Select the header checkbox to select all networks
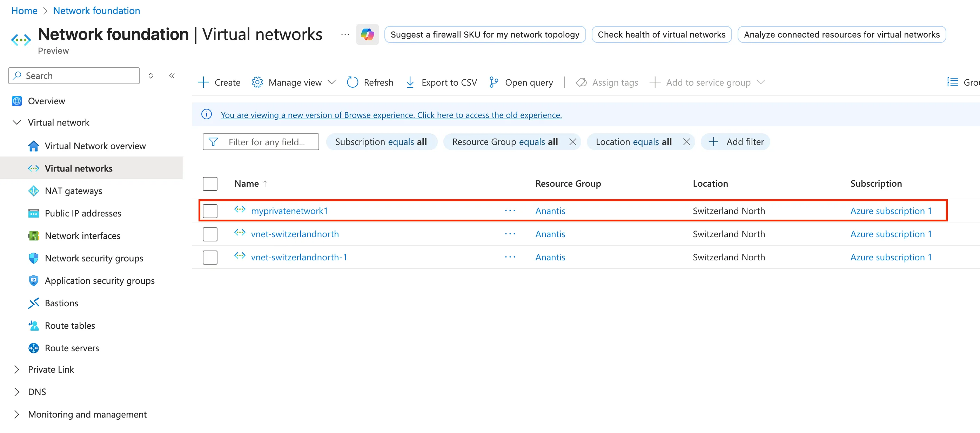 coord(210,184)
